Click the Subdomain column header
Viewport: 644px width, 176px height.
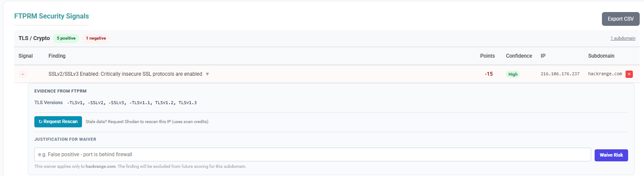click(x=601, y=56)
